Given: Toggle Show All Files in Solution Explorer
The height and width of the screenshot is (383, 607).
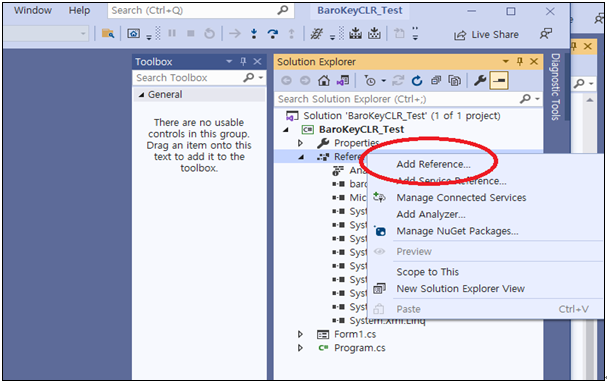Looking at the screenshot, I should pos(454,81).
